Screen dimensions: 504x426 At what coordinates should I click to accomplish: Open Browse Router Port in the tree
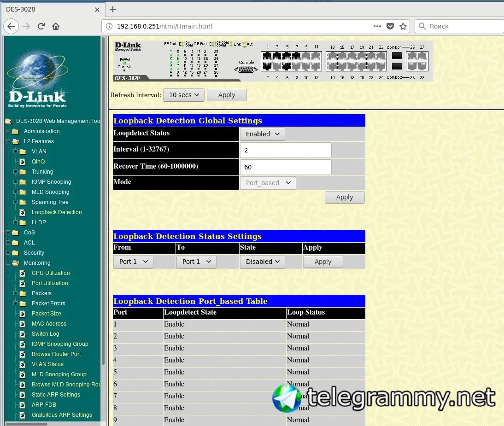[x=56, y=354]
